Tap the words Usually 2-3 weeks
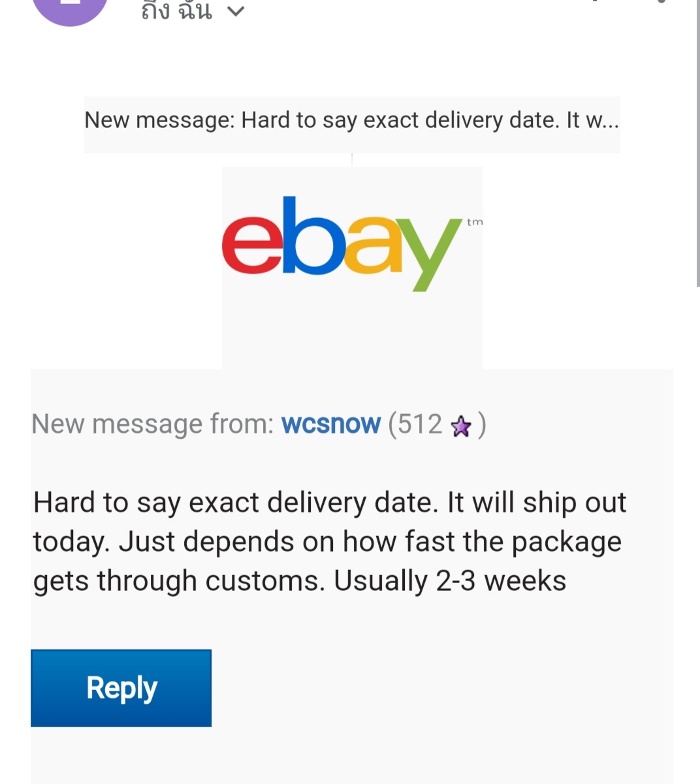 [450, 581]
